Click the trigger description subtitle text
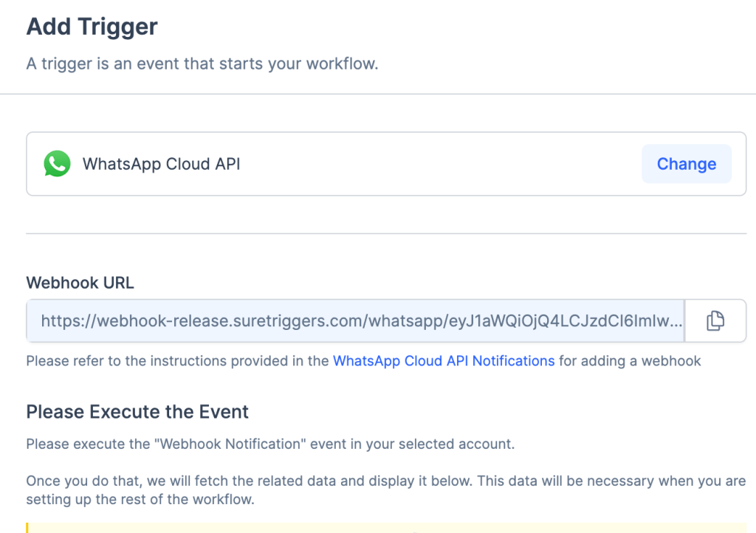Image resolution: width=756 pixels, height=533 pixels. pos(202,63)
